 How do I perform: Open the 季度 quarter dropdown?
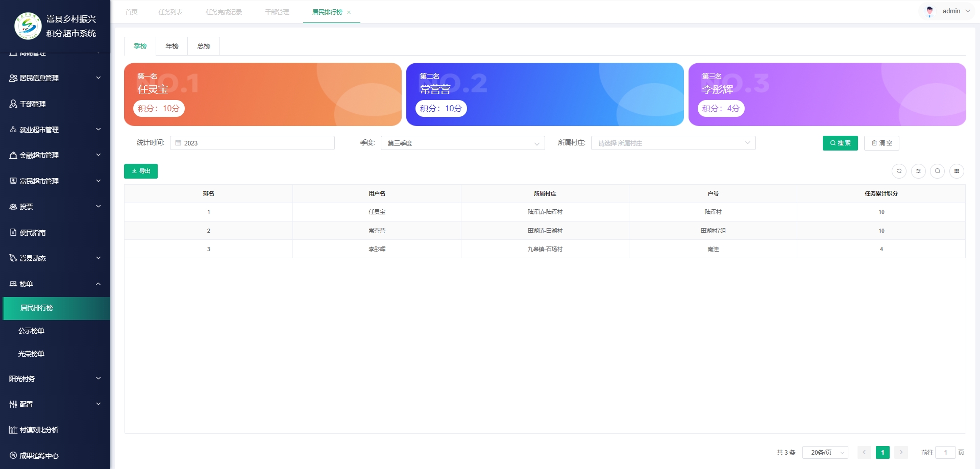(x=462, y=143)
